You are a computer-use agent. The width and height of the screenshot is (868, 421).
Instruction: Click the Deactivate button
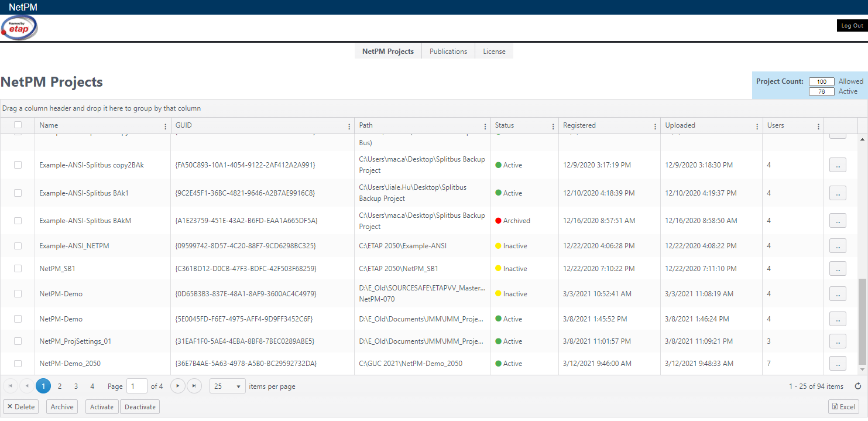point(140,407)
